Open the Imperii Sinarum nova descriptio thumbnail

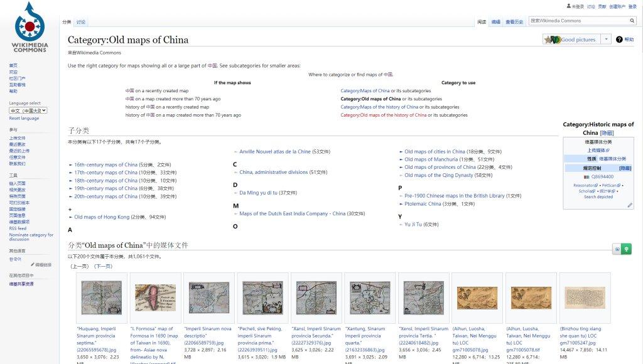(209, 298)
